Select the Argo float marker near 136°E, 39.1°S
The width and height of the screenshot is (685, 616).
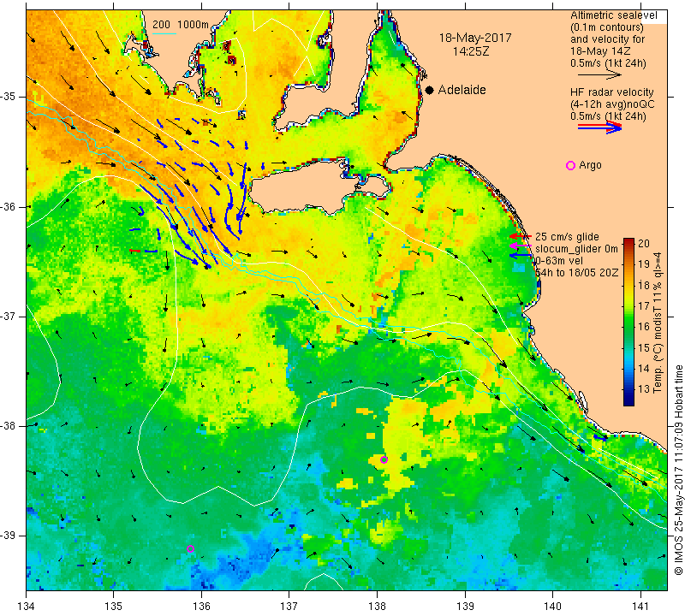[190, 548]
